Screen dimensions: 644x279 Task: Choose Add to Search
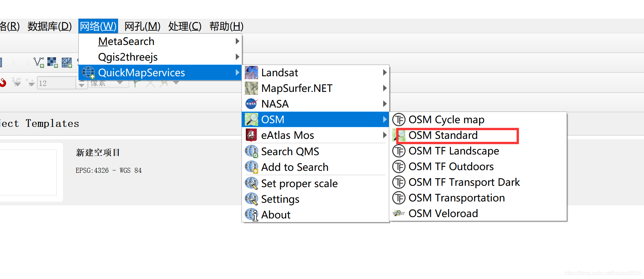pyautogui.click(x=315, y=167)
